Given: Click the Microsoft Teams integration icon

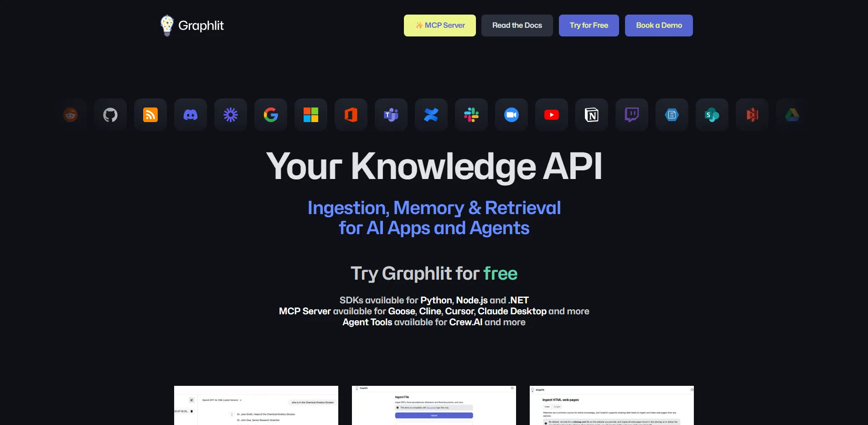Looking at the screenshot, I should [391, 115].
